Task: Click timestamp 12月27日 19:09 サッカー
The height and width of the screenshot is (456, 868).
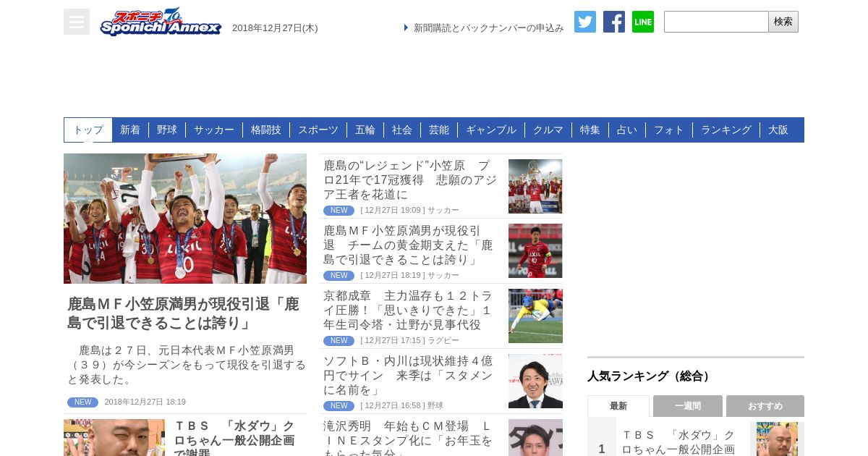Action: (x=409, y=211)
